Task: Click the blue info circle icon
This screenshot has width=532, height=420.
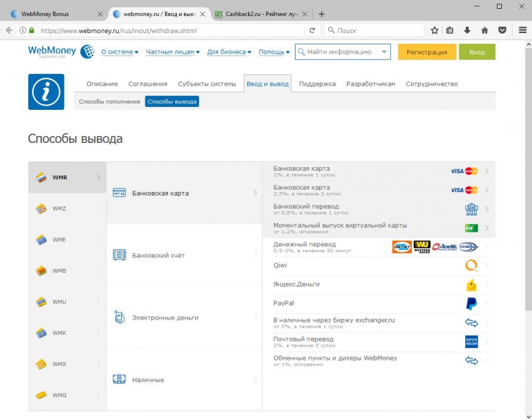Action: [x=46, y=92]
